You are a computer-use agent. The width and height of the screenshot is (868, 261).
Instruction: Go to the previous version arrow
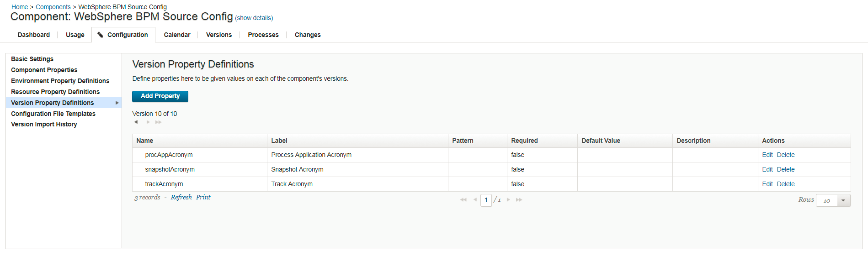(x=136, y=122)
